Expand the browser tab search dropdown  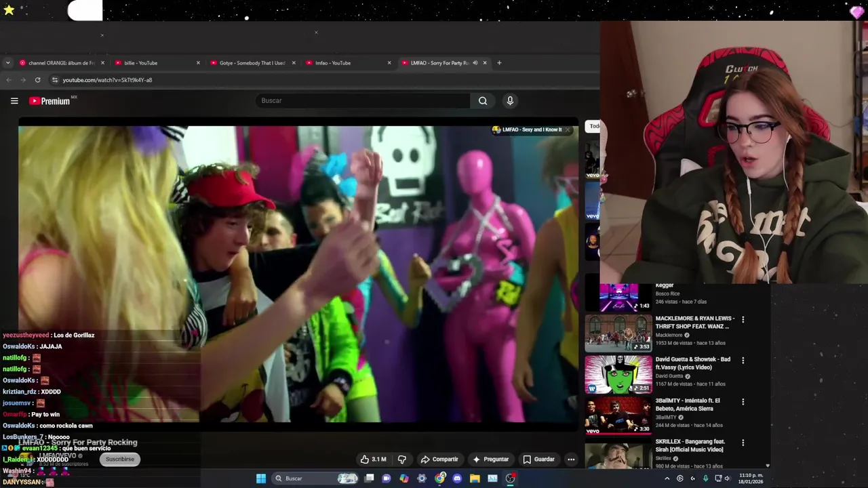tap(7, 63)
